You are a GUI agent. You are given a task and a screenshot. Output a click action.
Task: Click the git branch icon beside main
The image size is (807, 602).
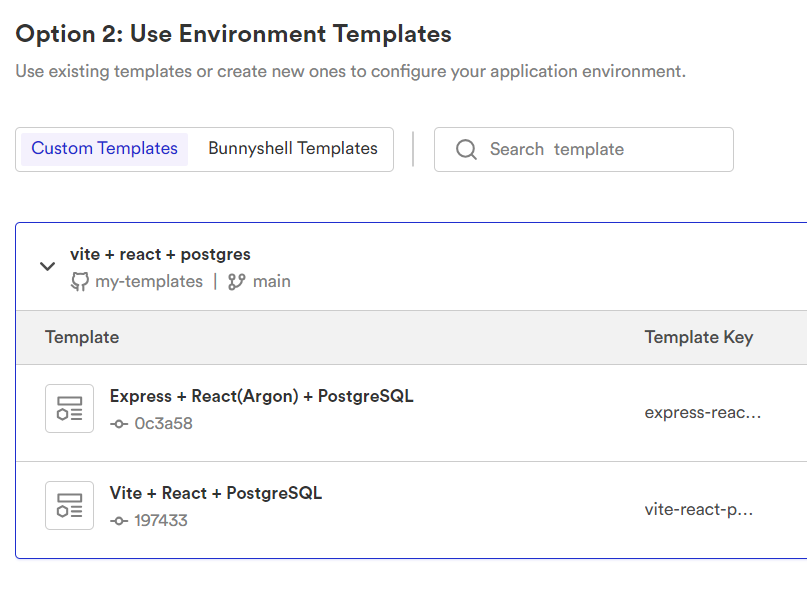(x=237, y=282)
